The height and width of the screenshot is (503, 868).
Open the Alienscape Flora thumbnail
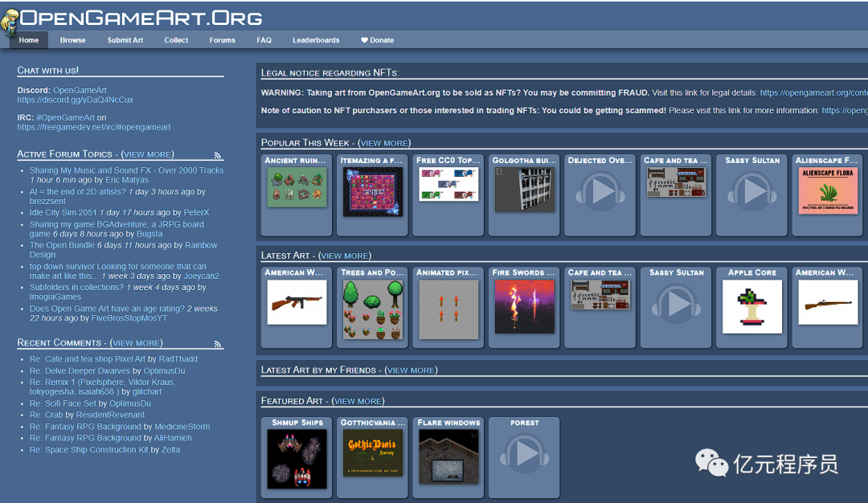[828, 190]
